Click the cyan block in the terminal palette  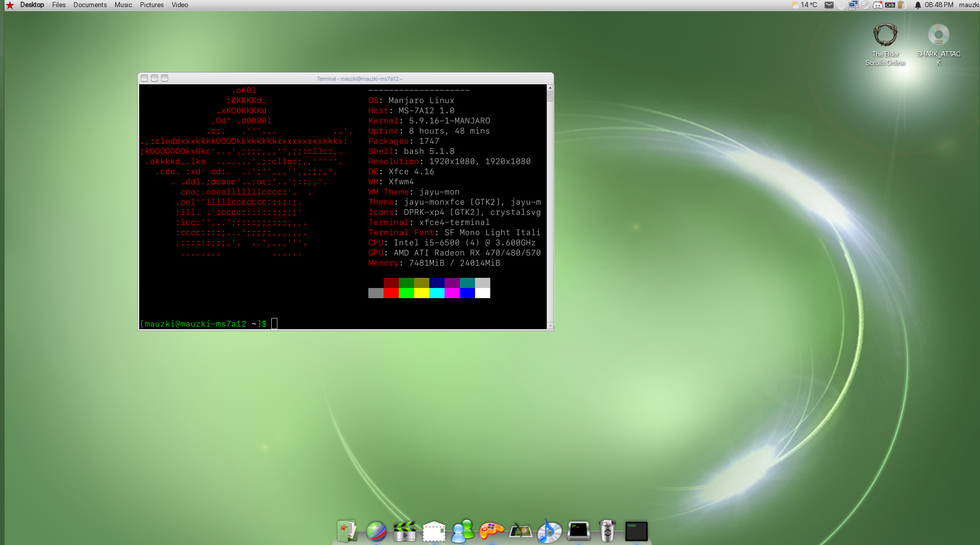pyautogui.click(x=437, y=293)
